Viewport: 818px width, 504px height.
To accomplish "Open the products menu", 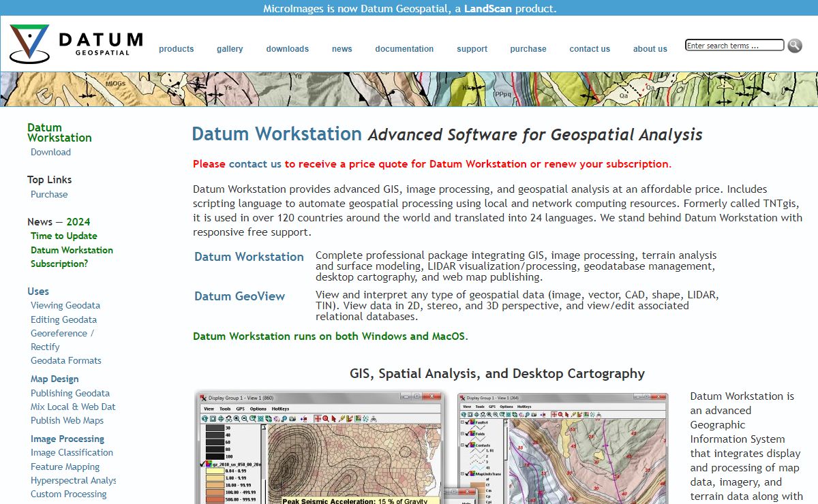I will [x=177, y=49].
